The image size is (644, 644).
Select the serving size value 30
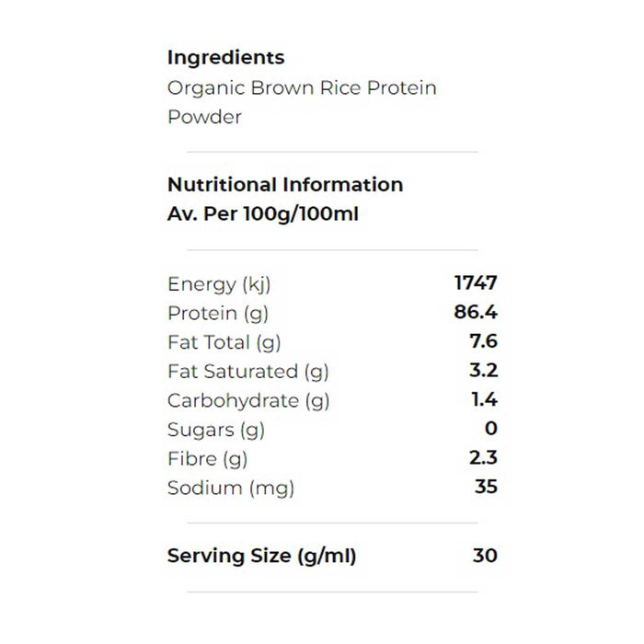[x=485, y=556]
